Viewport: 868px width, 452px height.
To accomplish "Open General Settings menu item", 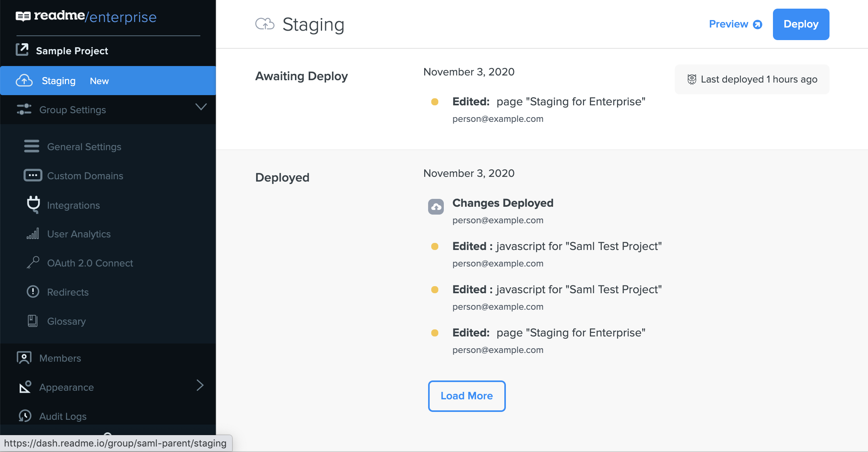I will coord(84,147).
